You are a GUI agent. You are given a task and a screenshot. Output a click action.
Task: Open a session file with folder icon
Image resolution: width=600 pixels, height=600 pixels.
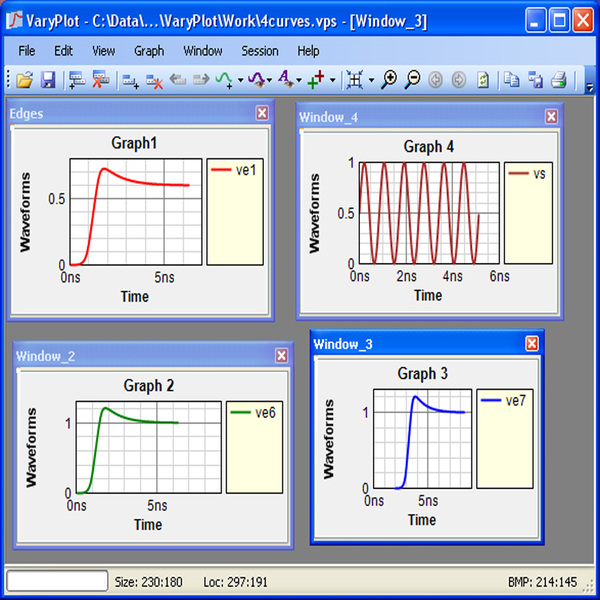point(24,80)
